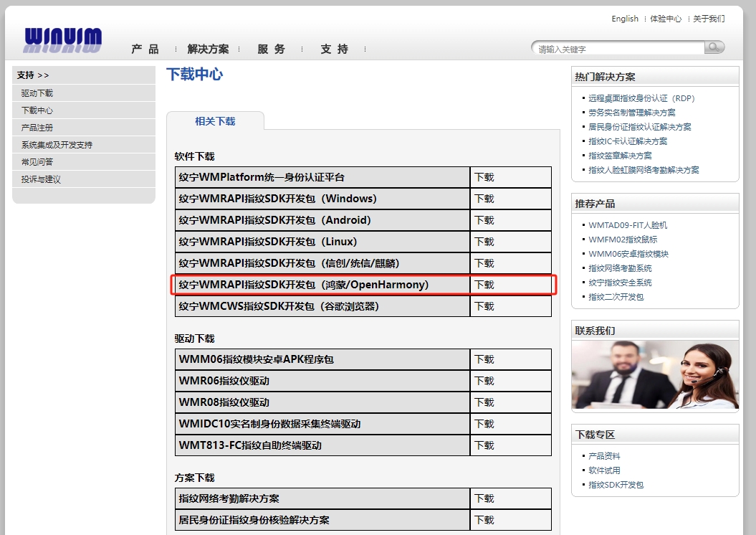The image size is (756, 535).
Task: Click 下载 for WMRAPI SDK (信创/统信/麒麟)
Action: point(484,263)
